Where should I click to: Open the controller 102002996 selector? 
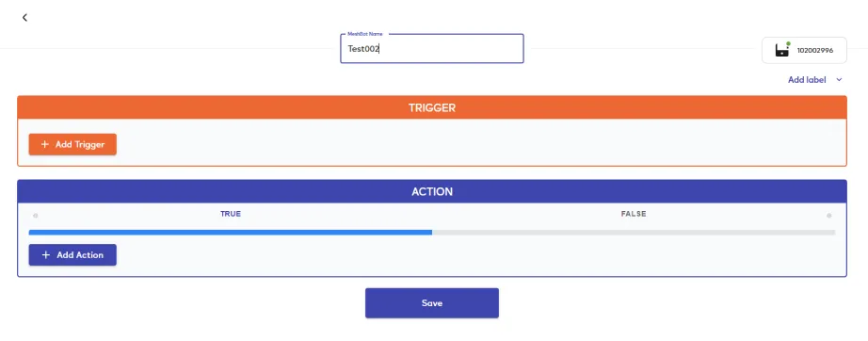coord(804,50)
